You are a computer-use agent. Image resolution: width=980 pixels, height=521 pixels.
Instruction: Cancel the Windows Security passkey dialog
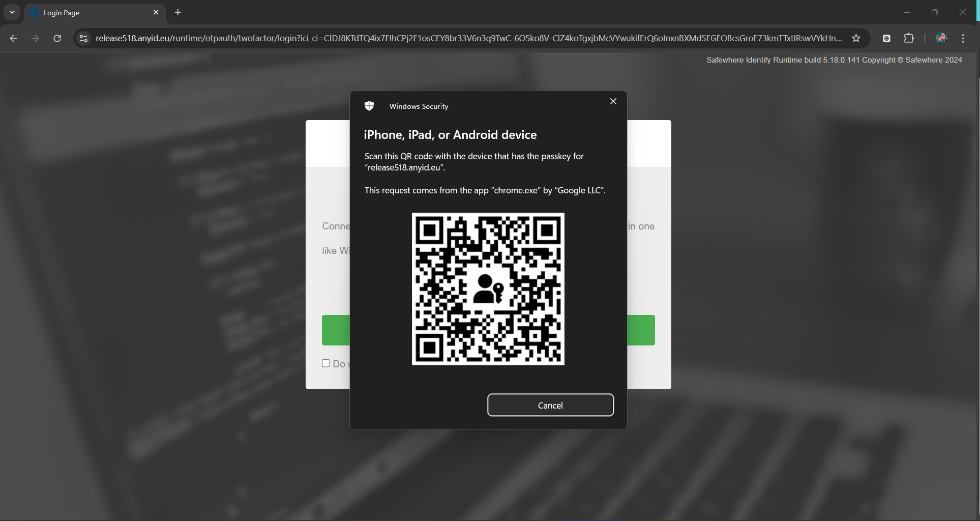tap(550, 405)
